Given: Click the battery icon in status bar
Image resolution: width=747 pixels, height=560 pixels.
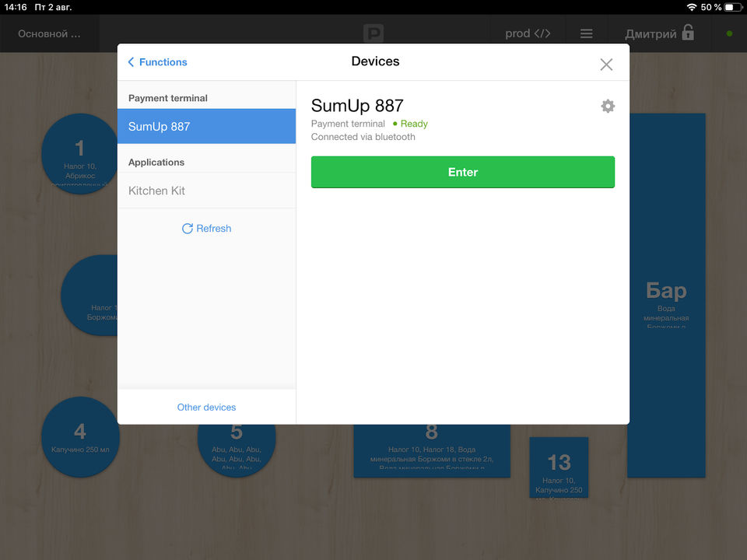Looking at the screenshot, I should pyautogui.click(x=732, y=7).
